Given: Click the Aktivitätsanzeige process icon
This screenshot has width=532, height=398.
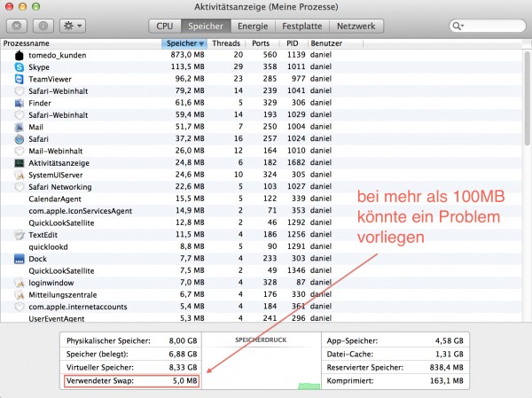Looking at the screenshot, I should [20, 163].
